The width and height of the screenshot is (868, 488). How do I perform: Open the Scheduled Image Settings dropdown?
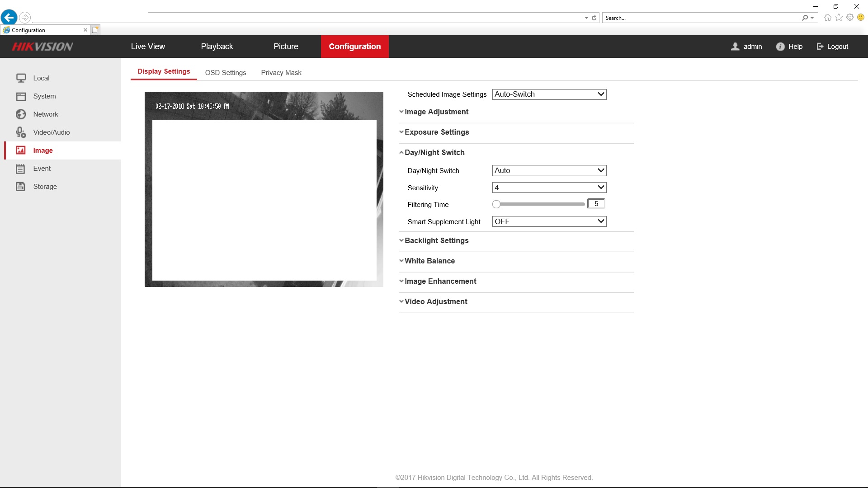coord(549,94)
